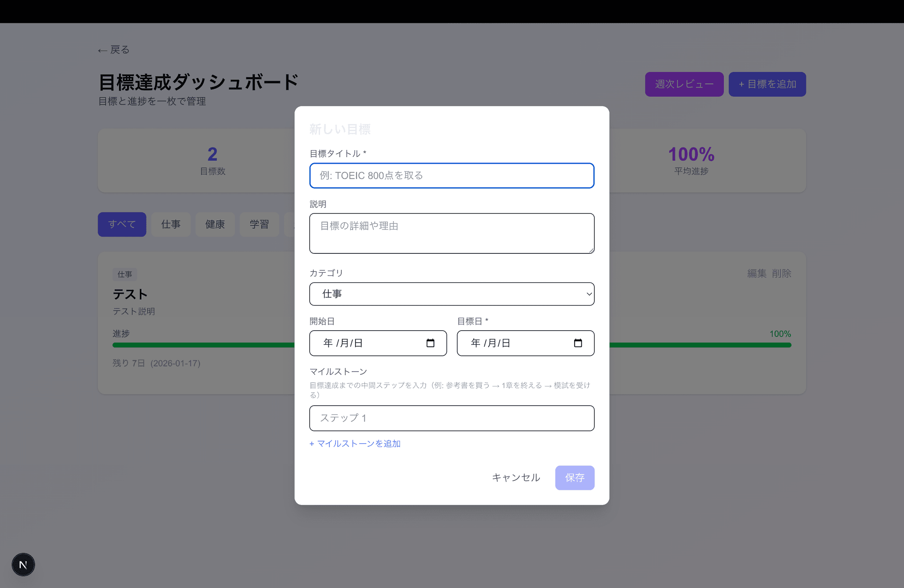Click the 戻る back arrow link
Image resolution: width=904 pixels, height=588 pixels.
point(114,50)
